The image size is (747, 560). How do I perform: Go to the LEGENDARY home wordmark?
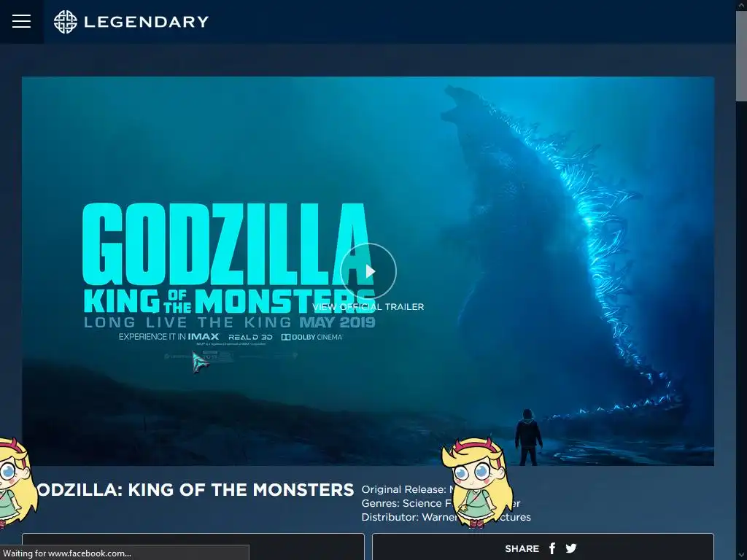146,22
